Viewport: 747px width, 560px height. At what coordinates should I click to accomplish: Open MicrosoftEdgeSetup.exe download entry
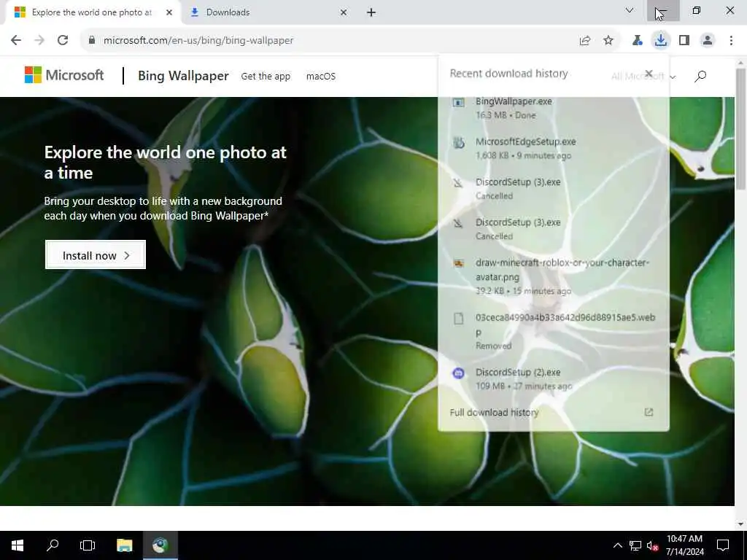(554, 148)
